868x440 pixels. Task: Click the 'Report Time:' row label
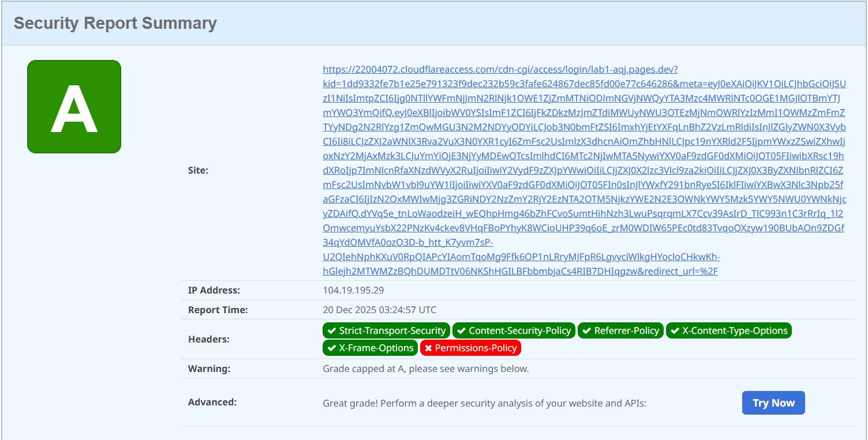click(x=218, y=310)
